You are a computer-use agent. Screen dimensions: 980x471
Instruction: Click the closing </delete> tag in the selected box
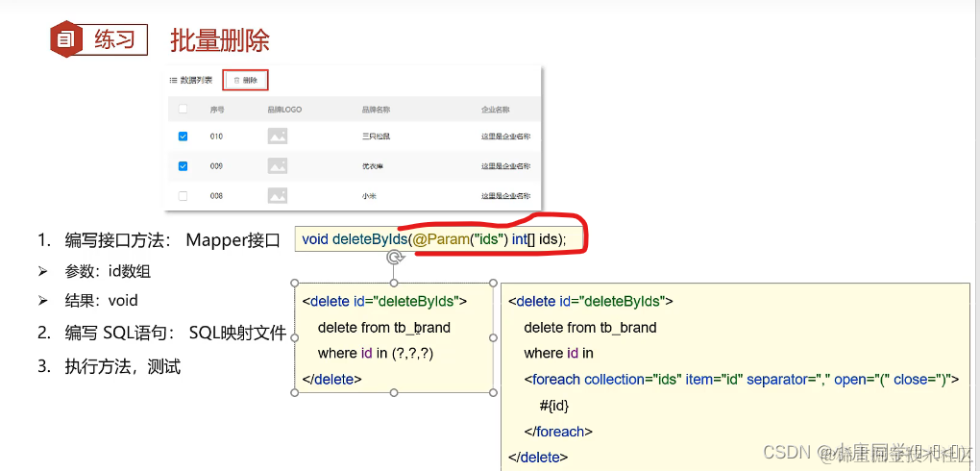point(331,379)
